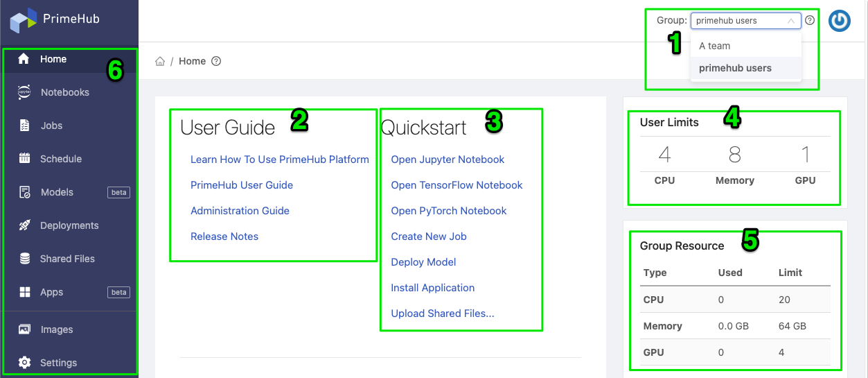Open Administration Guide link

point(240,211)
